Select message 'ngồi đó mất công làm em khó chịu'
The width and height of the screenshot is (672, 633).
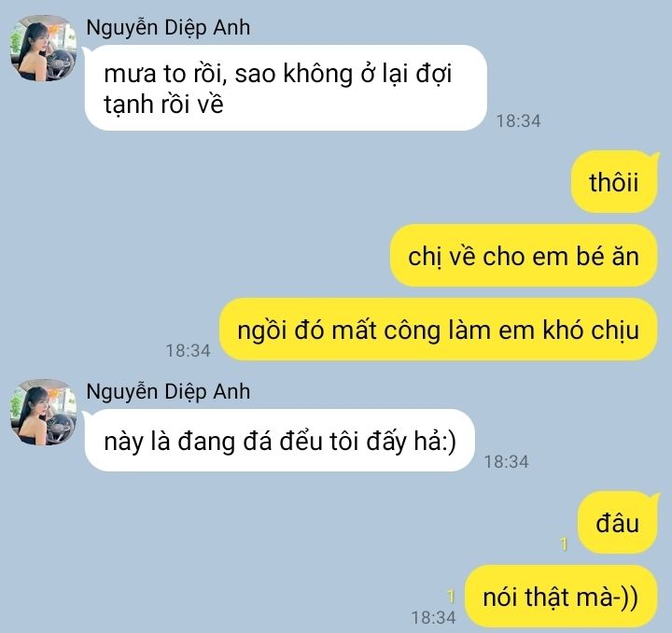(x=438, y=330)
